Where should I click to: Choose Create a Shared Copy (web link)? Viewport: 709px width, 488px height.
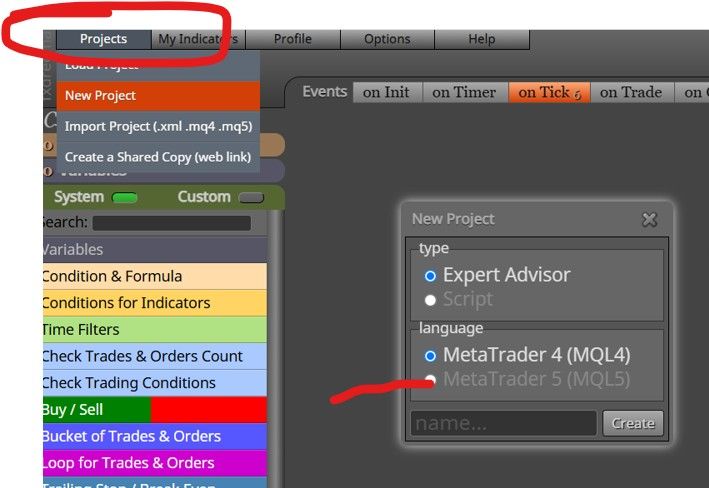[158, 157]
